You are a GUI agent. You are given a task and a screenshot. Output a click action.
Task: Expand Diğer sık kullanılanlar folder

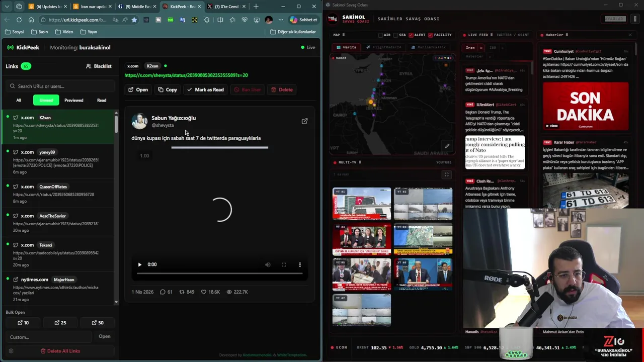point(293,32)
